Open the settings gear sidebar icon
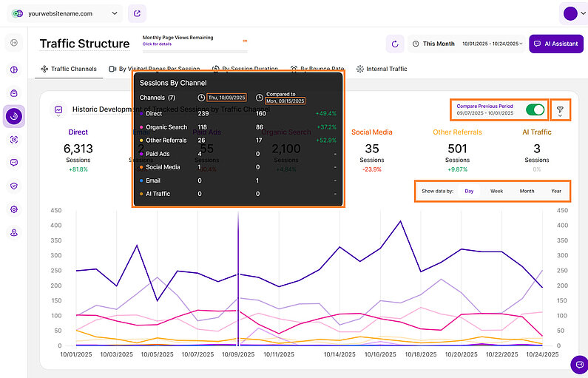The height and width of the screenshot is (378, 588). pyautogui.click(x=14, y=209)
